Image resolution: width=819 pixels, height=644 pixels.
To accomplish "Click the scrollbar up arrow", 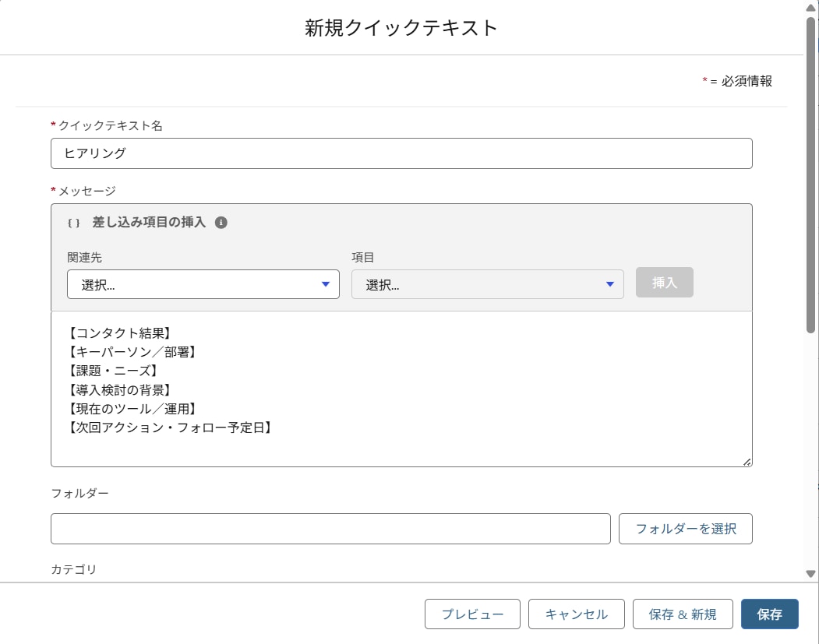I will (x=810, y=8).
